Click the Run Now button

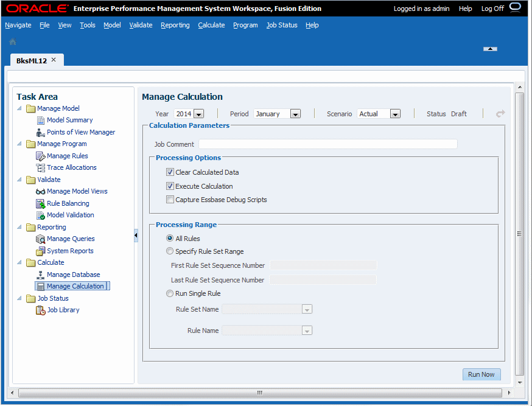point(481,374)
